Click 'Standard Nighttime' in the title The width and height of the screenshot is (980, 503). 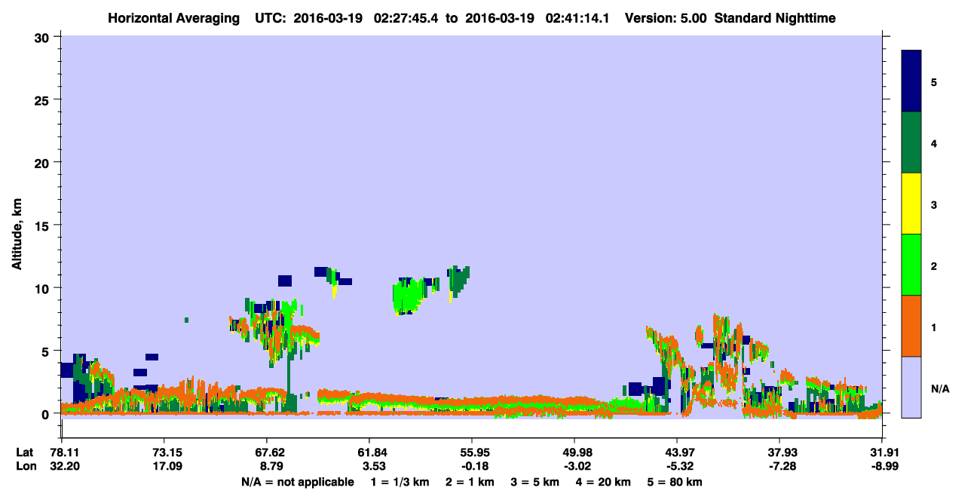coord(775,18)
